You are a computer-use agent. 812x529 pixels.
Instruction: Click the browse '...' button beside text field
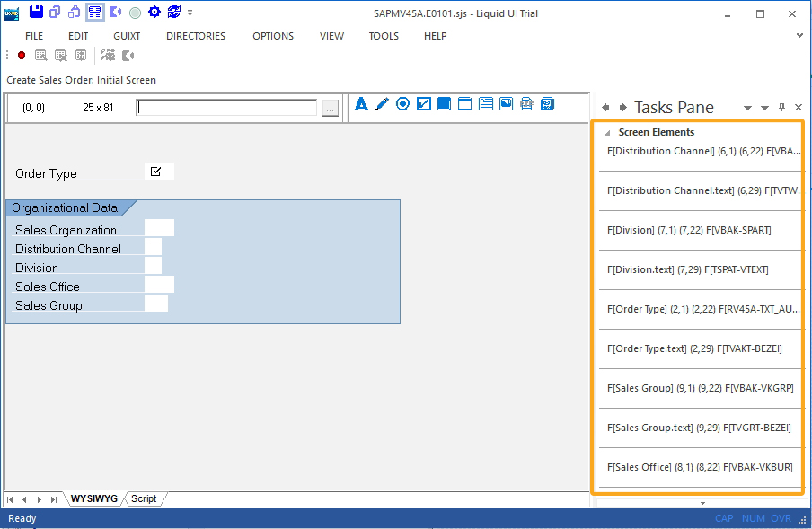click(330, 108)
